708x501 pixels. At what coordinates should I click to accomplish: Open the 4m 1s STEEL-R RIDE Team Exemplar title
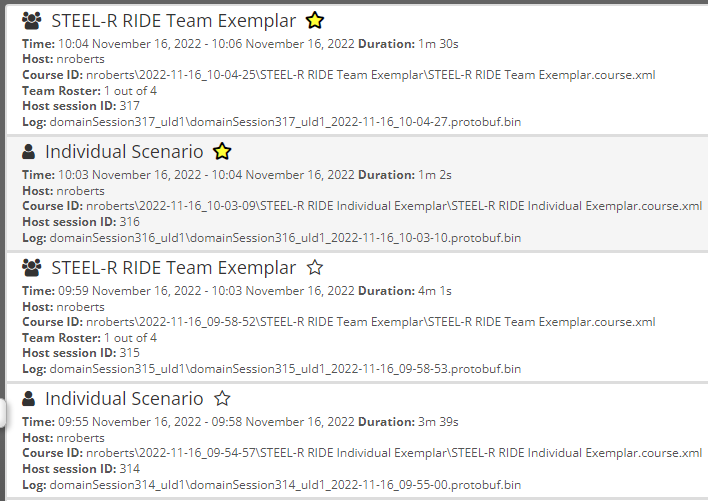click(x=174, y=268)
